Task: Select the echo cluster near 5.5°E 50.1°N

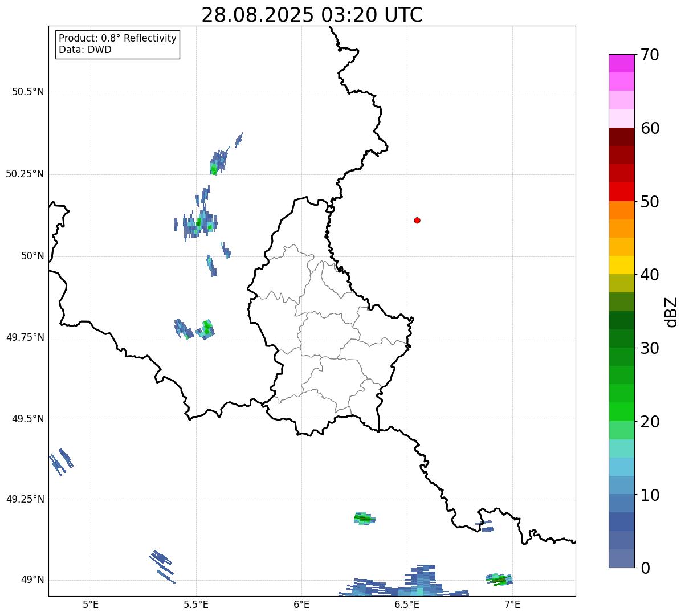Action: pos(198,223)
